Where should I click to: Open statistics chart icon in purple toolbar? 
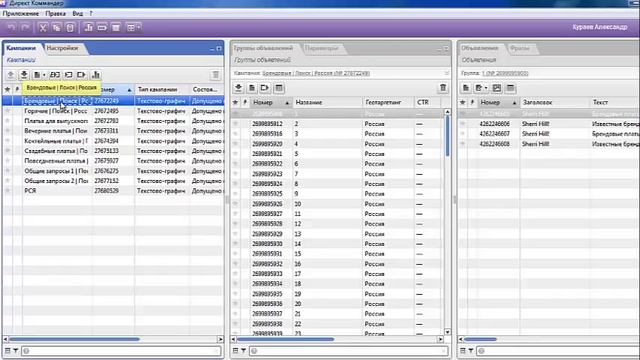pyautogui.click(x=88, y=28)
